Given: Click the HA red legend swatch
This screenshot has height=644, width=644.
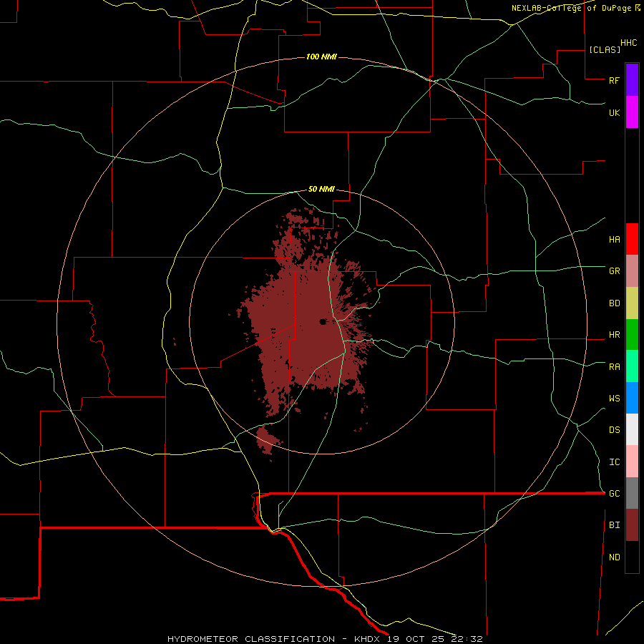Looking at the screenshot, I should 632,239.
